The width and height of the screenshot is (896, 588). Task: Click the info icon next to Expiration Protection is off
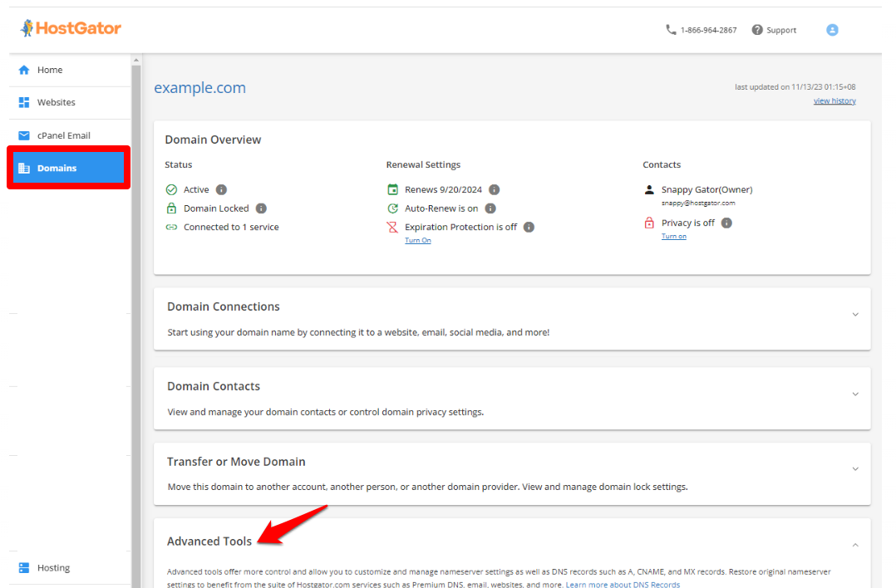pyautogui.click(x=529, y=228)
